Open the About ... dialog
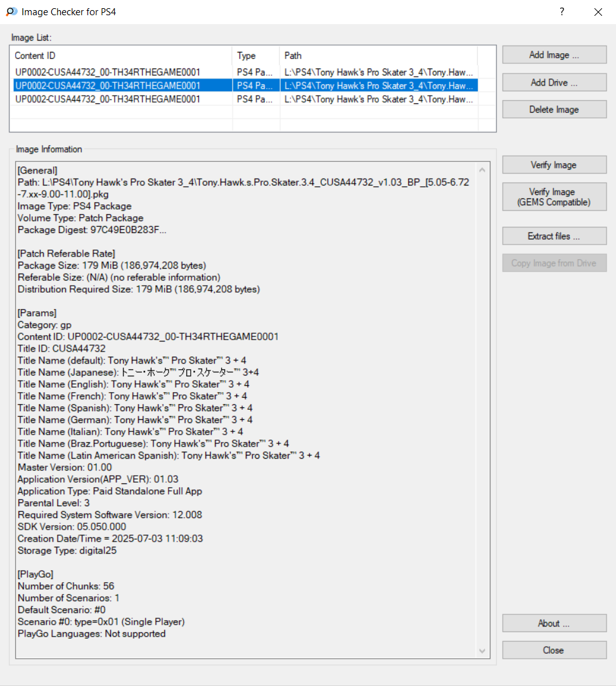 (555, 623)
